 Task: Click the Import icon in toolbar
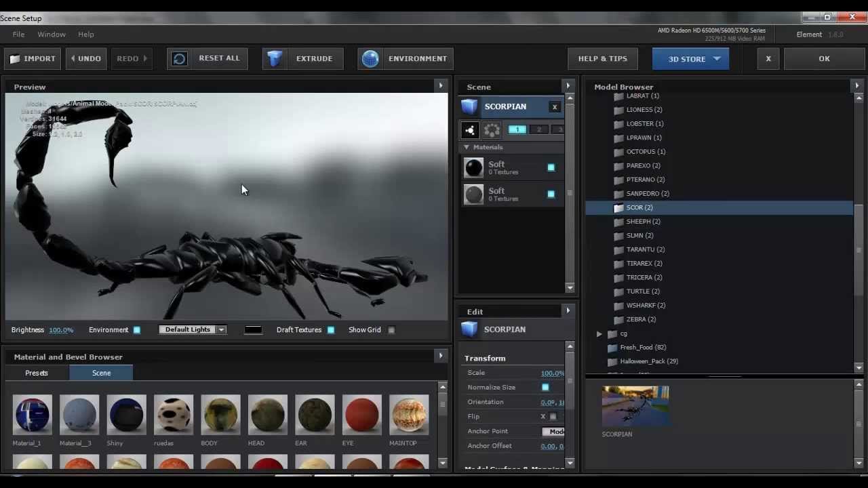pos(15,58)
